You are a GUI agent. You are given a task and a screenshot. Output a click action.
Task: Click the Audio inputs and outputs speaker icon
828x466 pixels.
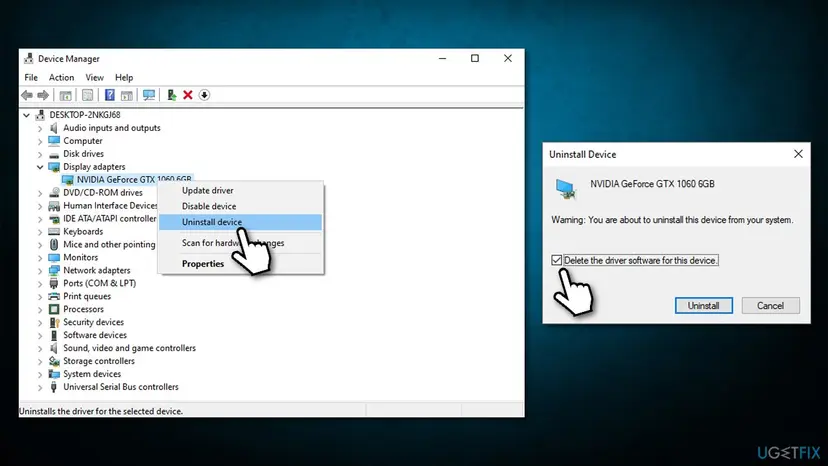pos(53,128)
